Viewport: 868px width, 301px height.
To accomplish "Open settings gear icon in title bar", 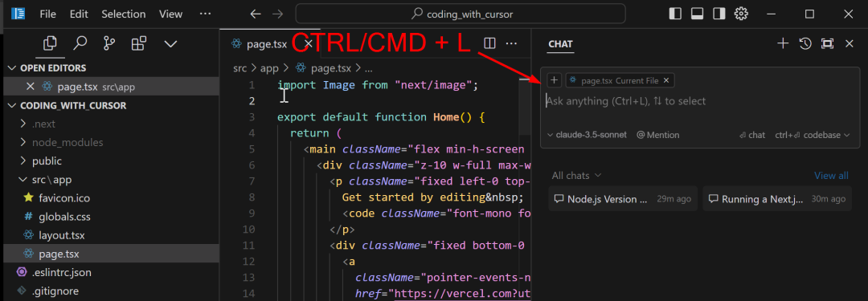I will tap(741, 14).
